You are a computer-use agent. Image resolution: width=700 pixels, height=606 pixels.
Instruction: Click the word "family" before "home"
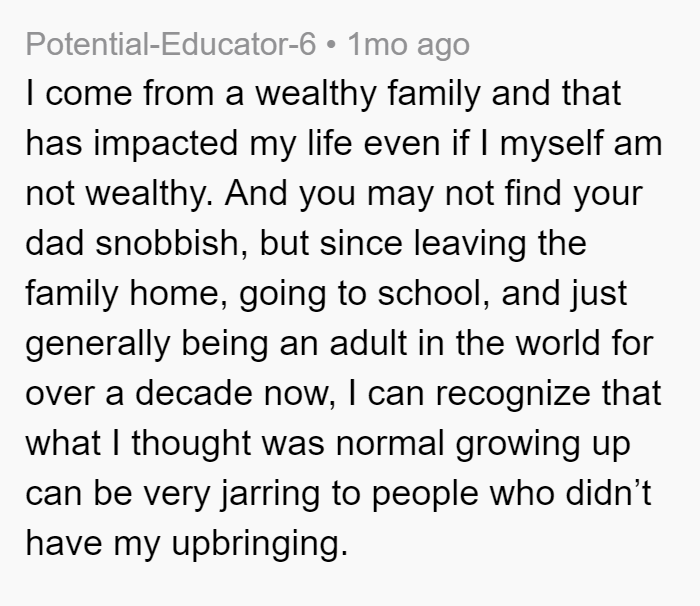(x=72, y=295)
